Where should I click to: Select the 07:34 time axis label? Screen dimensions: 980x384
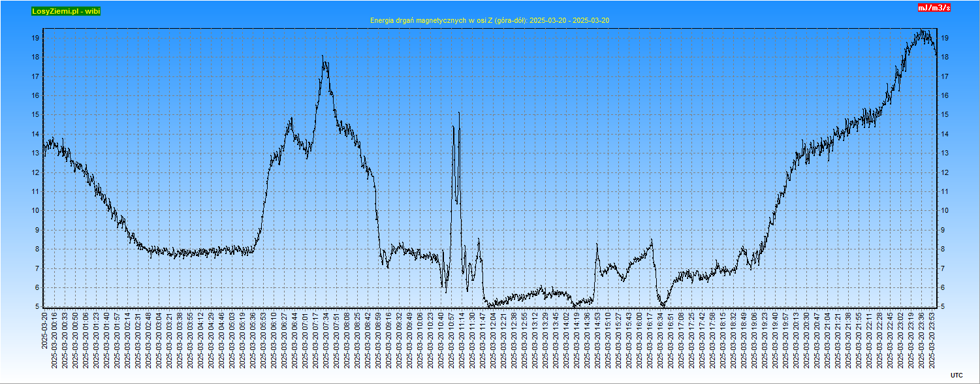(x=326, y=340)
